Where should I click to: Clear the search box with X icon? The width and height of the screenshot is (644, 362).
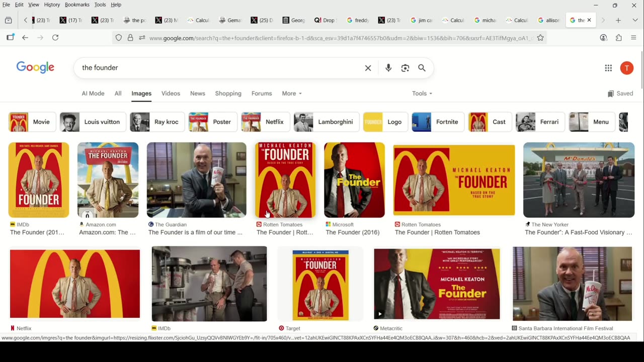(x=368, y=68)
